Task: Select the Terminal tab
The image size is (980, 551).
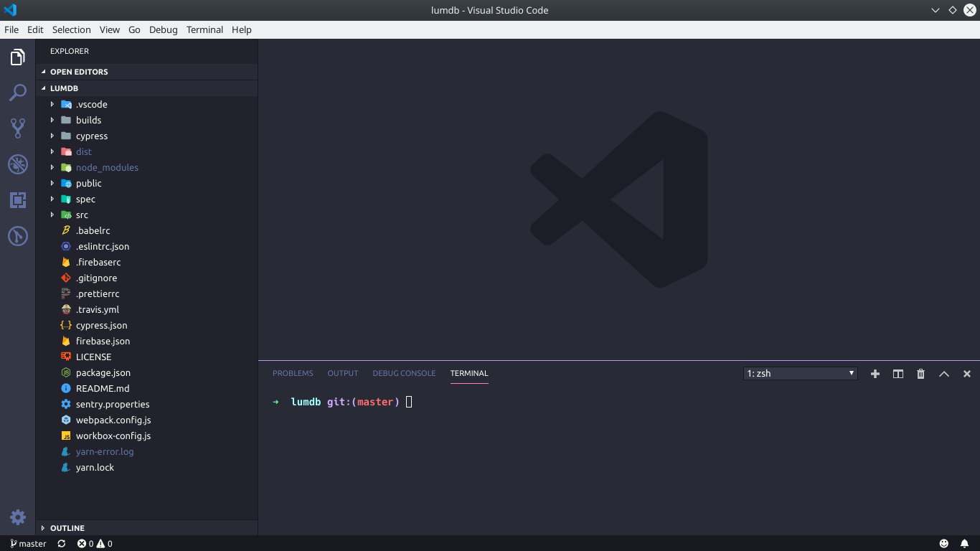Action: (x=469, y=374)
